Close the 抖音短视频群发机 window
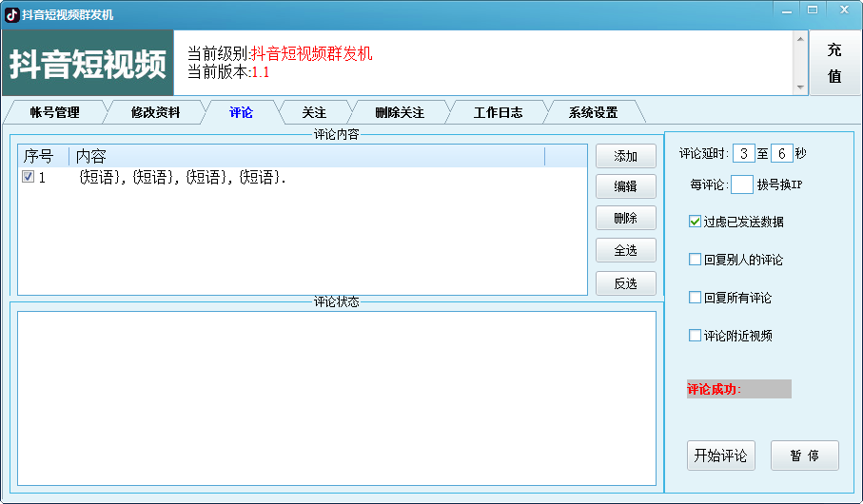863x504 pixels. point(844,10)
